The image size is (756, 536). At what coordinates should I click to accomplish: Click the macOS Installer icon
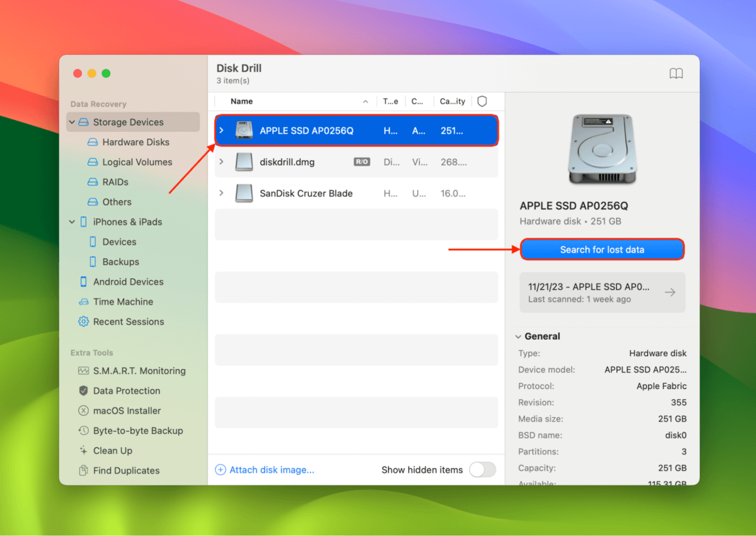(x=84, y=411)
